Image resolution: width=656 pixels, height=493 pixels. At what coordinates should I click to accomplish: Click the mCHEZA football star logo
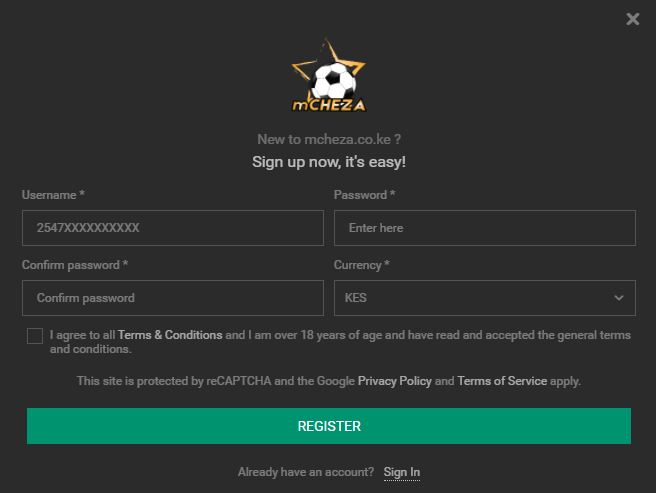pyautogui.click(x=329, y=75)
